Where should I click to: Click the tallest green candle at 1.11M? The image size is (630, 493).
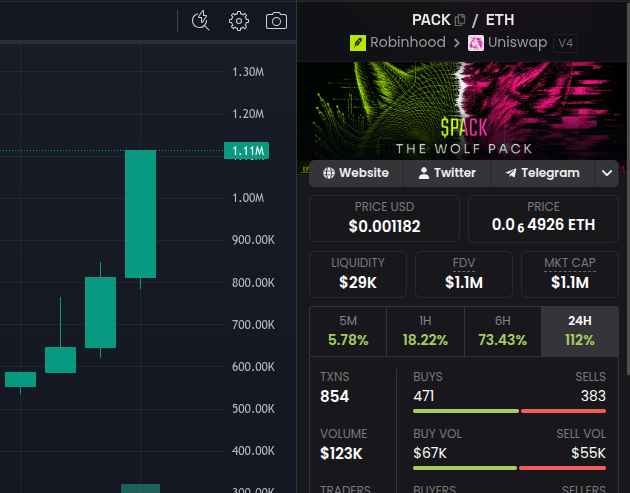140,214
